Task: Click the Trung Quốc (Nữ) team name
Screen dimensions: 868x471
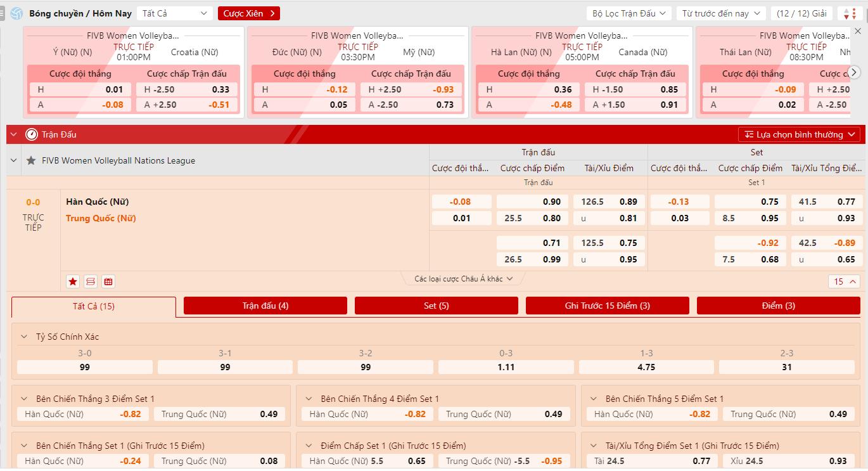Action: [101, 218]
